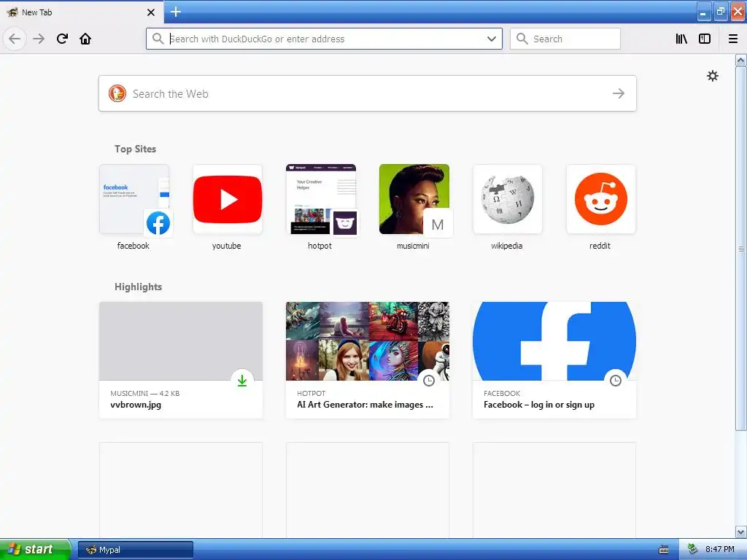The image size is (747, 560).
Task: Click the M badge on the musicmini tile
Action: click(x=438, y=225)
